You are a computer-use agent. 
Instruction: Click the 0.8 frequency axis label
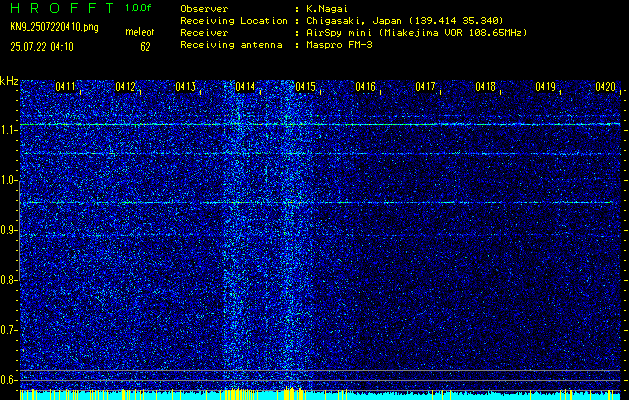[8, 280]
